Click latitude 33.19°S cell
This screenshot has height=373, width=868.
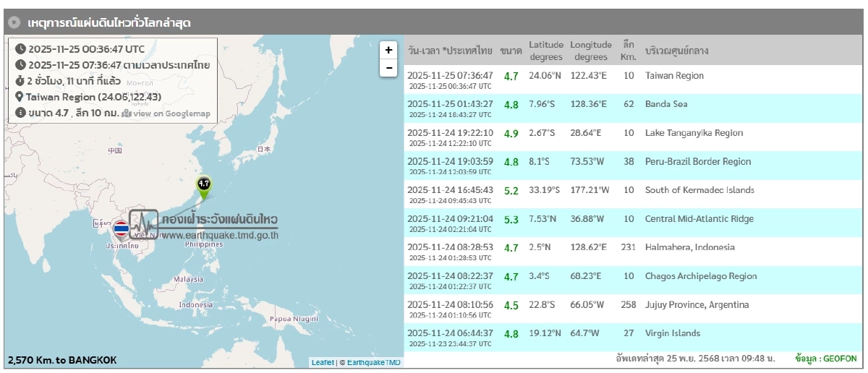pos(546,190)
